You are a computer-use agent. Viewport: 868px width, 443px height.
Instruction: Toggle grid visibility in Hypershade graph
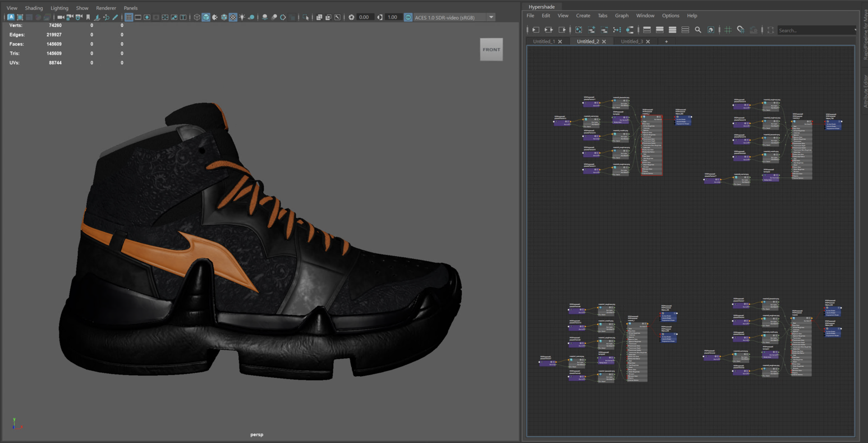click(728, 30)
